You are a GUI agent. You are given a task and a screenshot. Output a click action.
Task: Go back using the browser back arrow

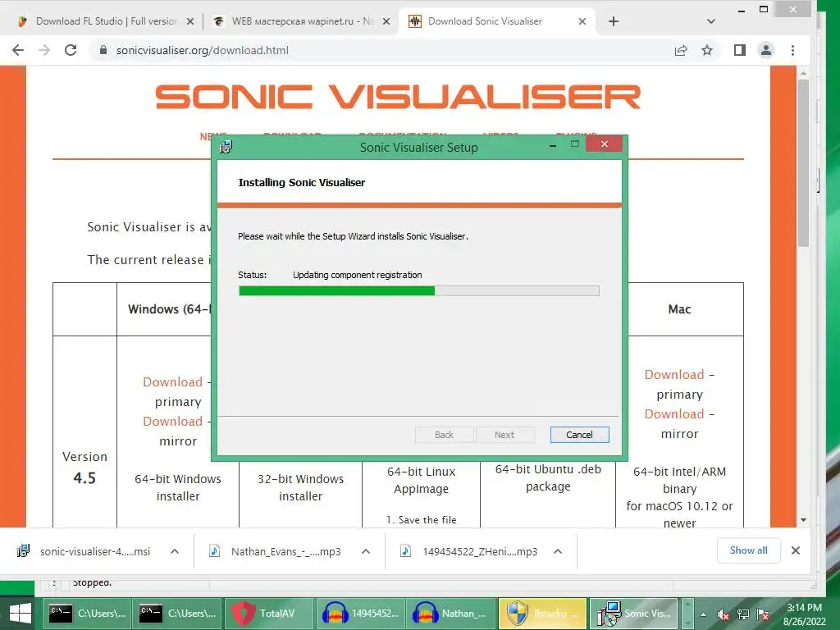[18, 50]
